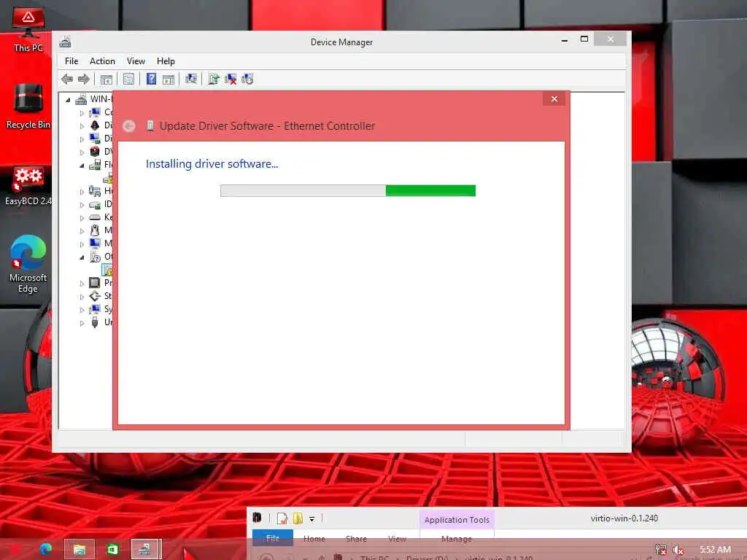Expand the Keyboards tree category
747x560 pixels.
tap(82, 217)
